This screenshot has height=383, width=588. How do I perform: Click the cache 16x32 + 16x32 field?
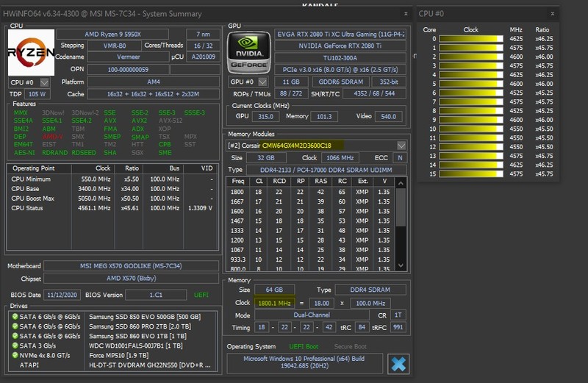tap(154, 94)
